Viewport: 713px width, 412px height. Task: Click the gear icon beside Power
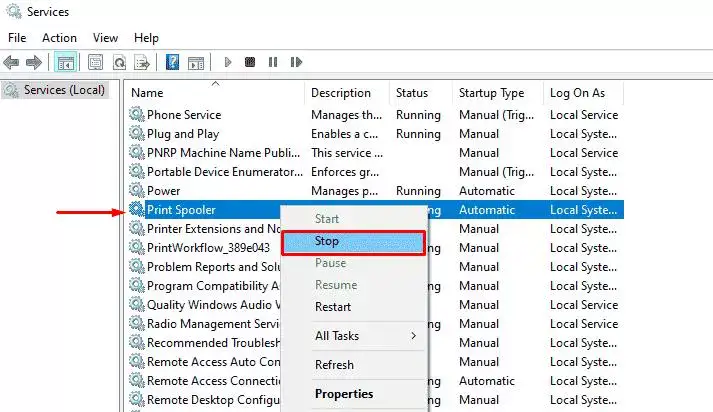(136, 190)
